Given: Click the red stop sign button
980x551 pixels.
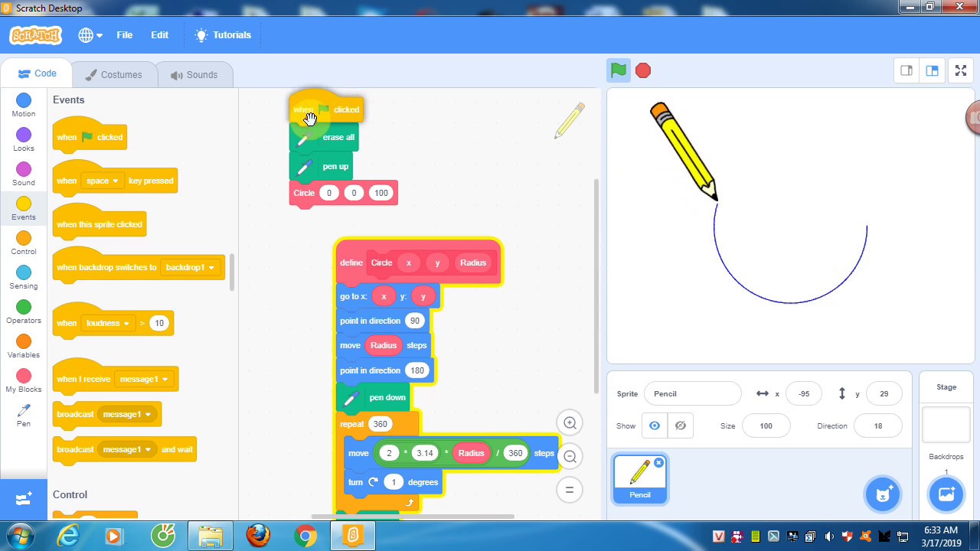Looking at the screenshot, I should click(643, 70).
